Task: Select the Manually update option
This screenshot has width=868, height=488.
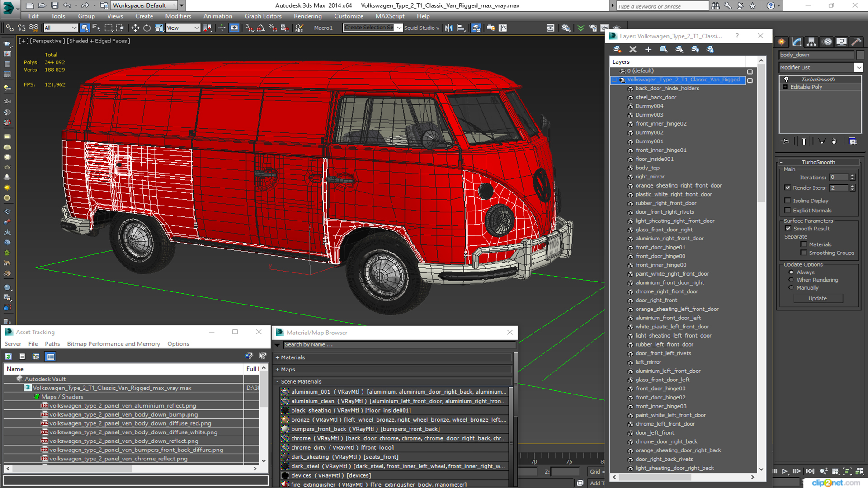Action: (791, 288)
